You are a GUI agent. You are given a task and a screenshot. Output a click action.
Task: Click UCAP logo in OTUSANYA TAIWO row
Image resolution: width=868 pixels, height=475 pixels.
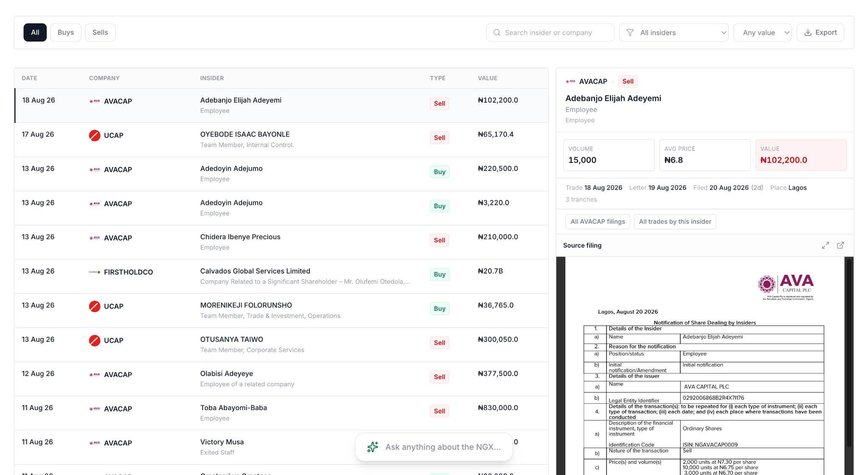(95, 341)
